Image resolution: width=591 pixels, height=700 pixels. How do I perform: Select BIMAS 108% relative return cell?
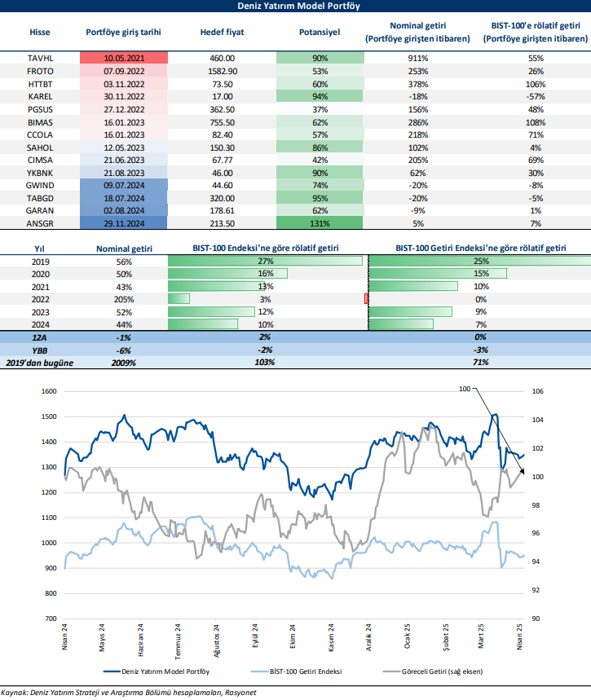click(x=536, y=121)
